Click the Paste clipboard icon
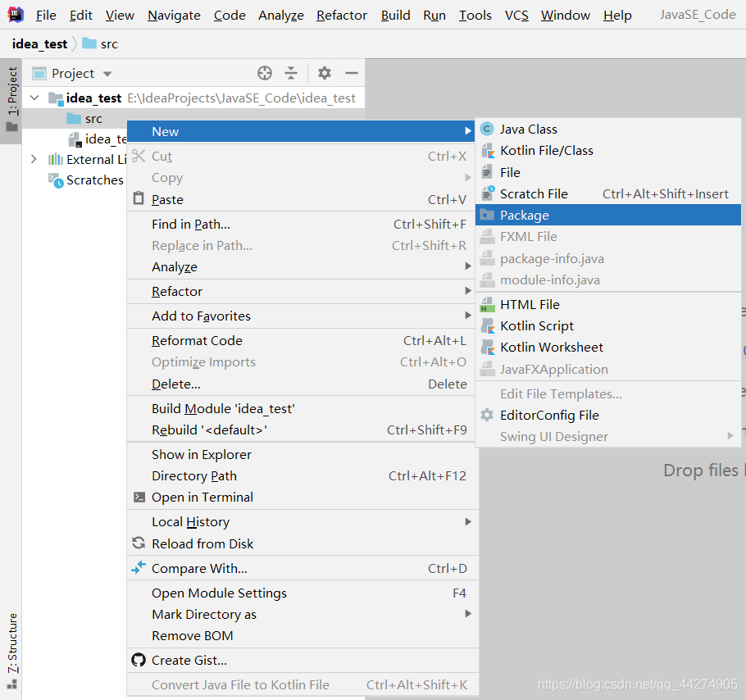Image resolution: width=746 pixels, height=700 pixels. 139,198
